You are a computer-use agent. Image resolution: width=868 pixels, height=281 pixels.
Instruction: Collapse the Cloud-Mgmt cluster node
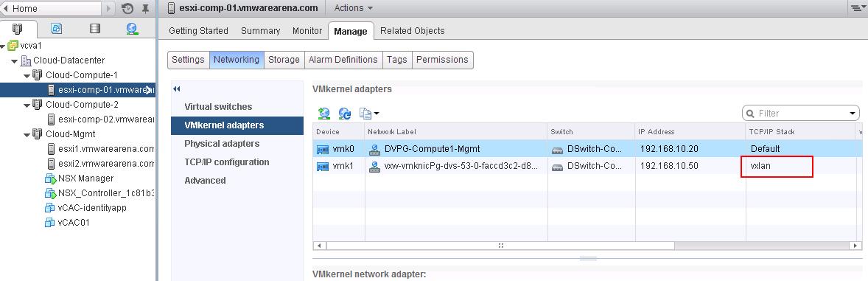pyautogui.click(x=27, y=135)
